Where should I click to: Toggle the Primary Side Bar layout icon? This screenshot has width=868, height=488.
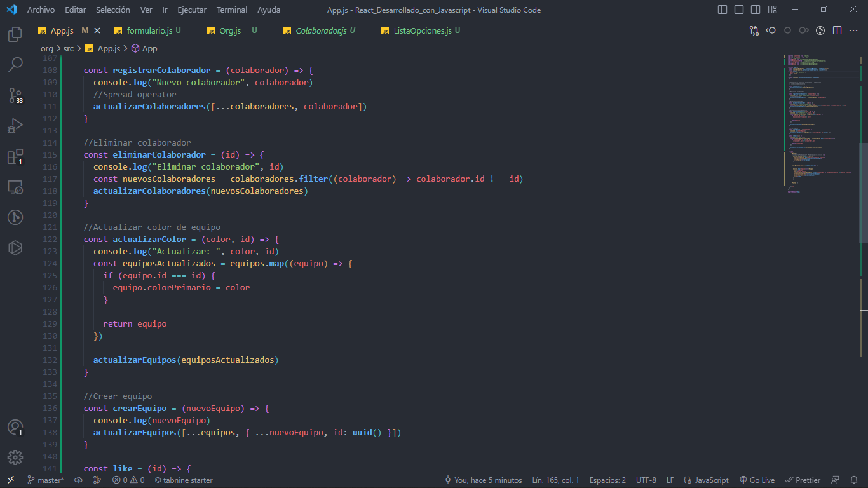pos(722,10)
